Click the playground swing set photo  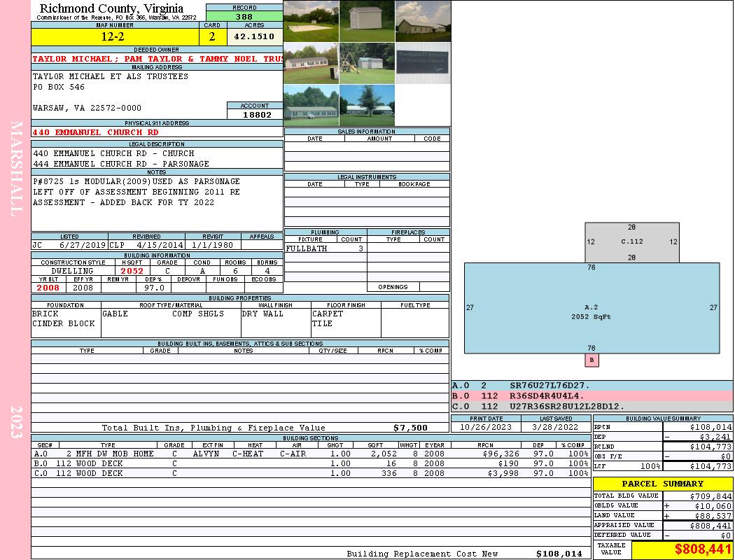tap(367, 64)
